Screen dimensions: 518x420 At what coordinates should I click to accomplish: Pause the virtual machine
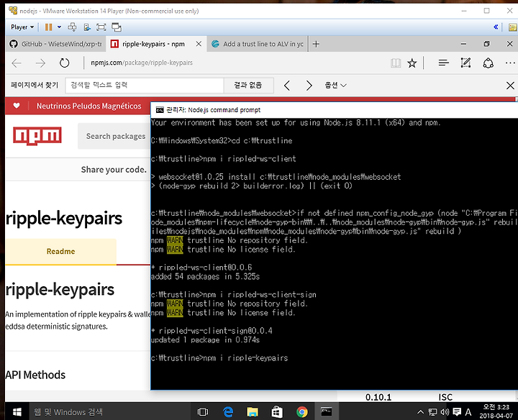49,27
